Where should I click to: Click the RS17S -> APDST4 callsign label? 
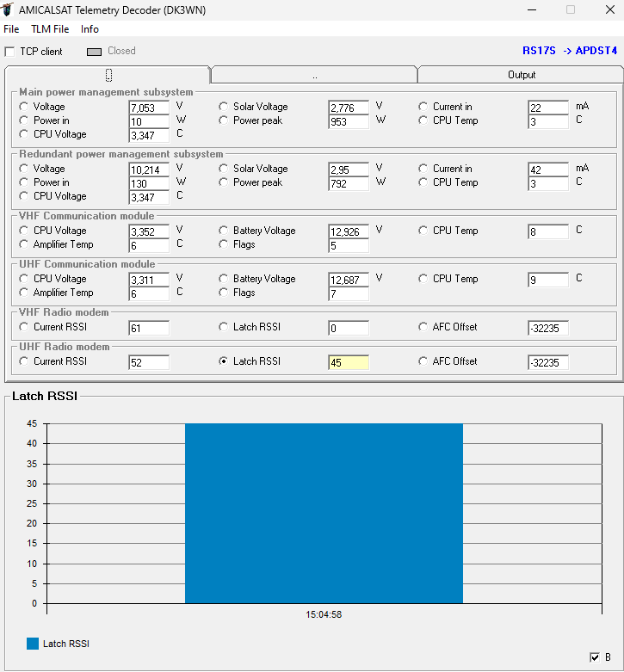coord(570,51)
